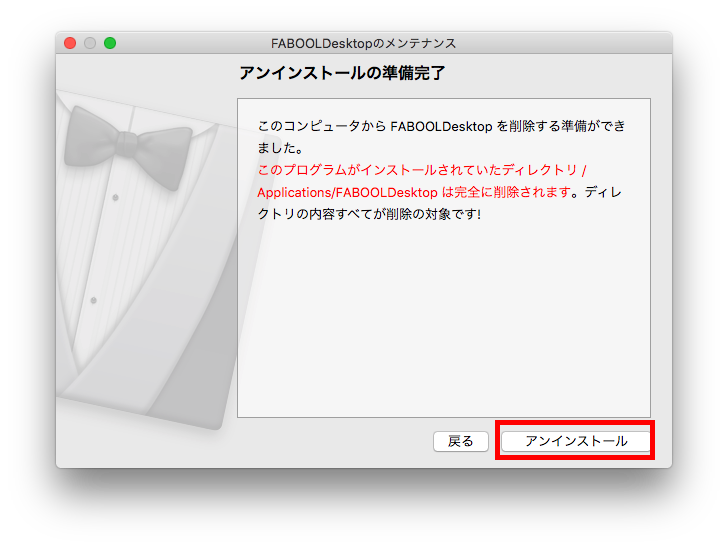
Task: Click the アンインストール button
Action: click(x=576, y=441)
